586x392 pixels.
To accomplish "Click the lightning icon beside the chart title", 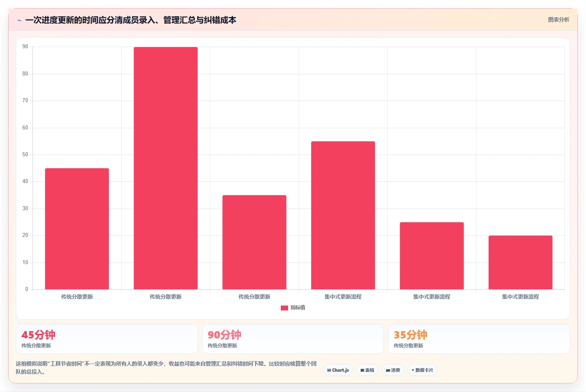I will (x=19, y=20).
